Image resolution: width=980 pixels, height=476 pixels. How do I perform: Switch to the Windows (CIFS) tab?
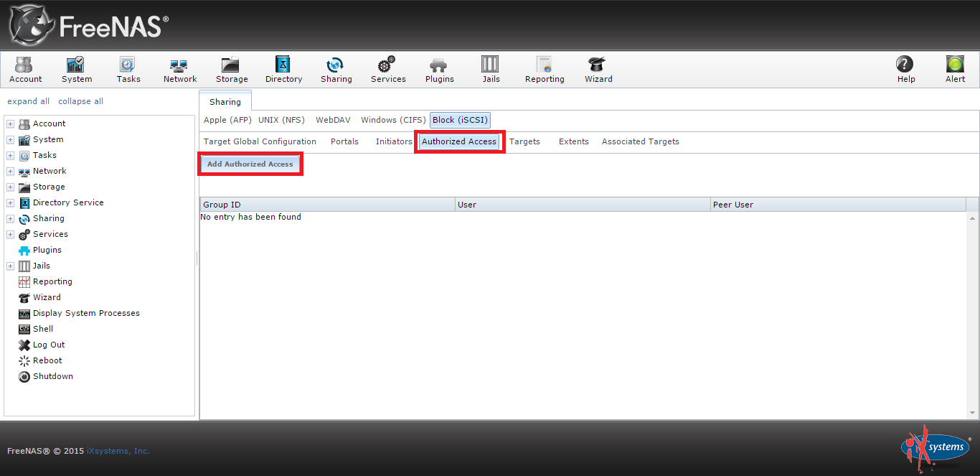click(x=393, y=120)
